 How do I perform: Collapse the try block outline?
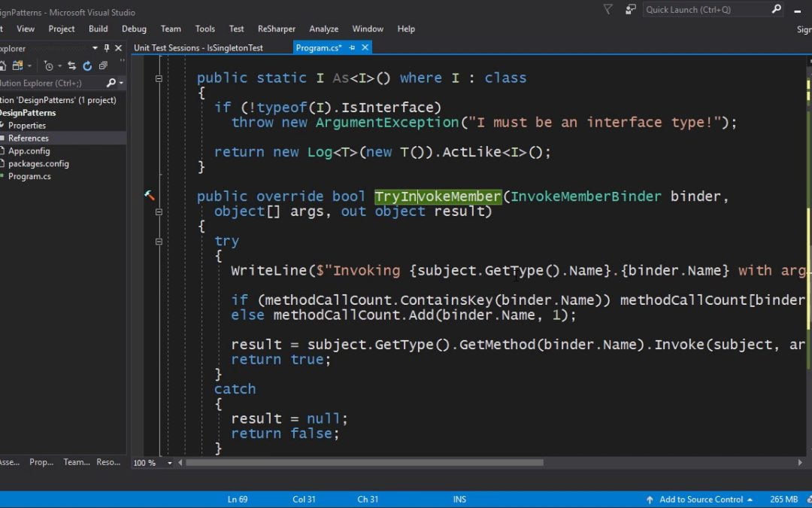[x=159, y=242]
